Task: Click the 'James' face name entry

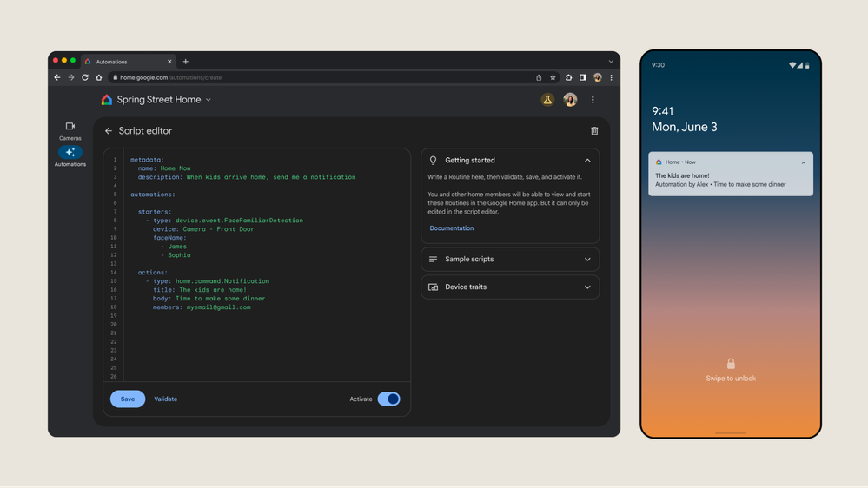Action: click(x=177, y=247)
